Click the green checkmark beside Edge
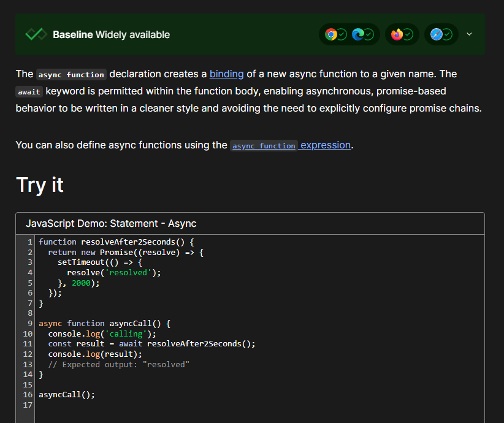Screen dimensions: 504x423 click(369, 34)
